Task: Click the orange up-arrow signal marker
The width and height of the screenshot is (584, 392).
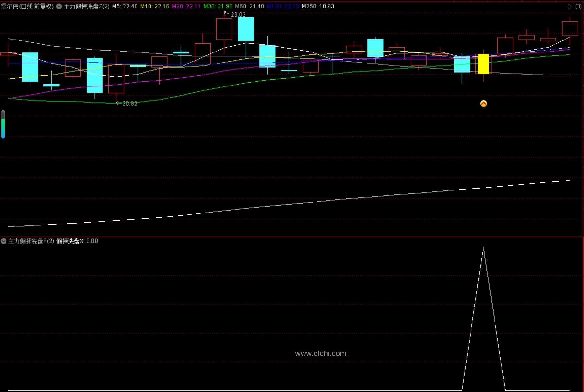Action: tap(483, 104)
